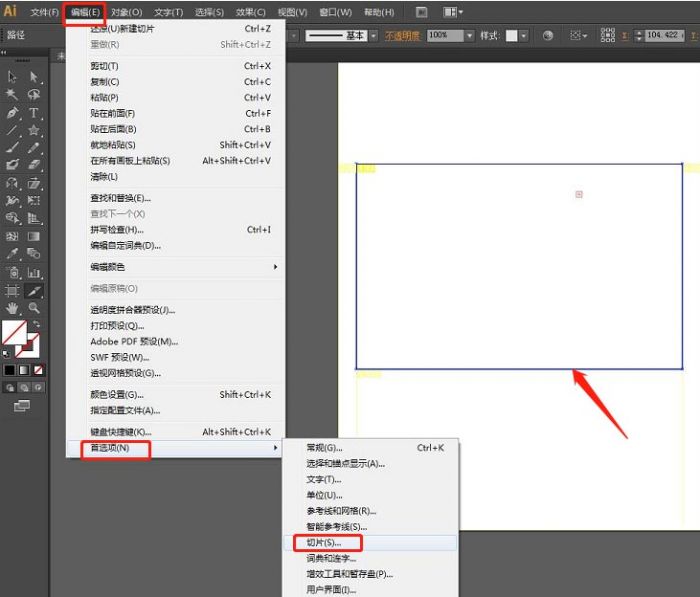
Task: Change screen mode button in toolbox
Action: 22,405
